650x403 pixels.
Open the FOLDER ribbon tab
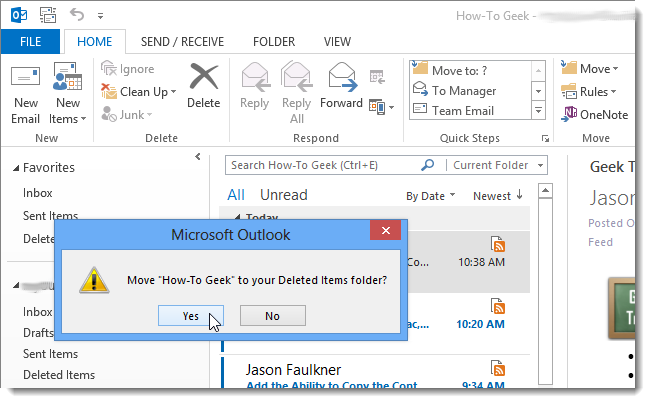[274, 41]
